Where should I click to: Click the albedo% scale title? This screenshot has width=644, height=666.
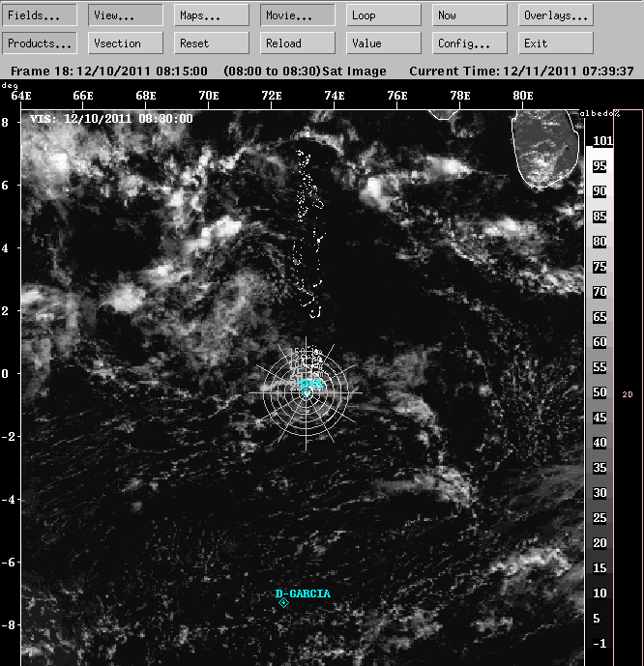click(600, 113)
